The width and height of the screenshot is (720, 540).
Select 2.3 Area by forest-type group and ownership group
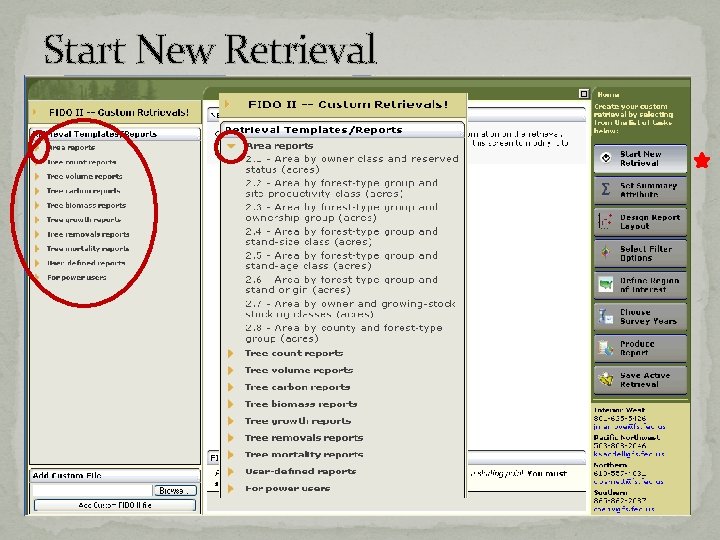coord(342,213)
